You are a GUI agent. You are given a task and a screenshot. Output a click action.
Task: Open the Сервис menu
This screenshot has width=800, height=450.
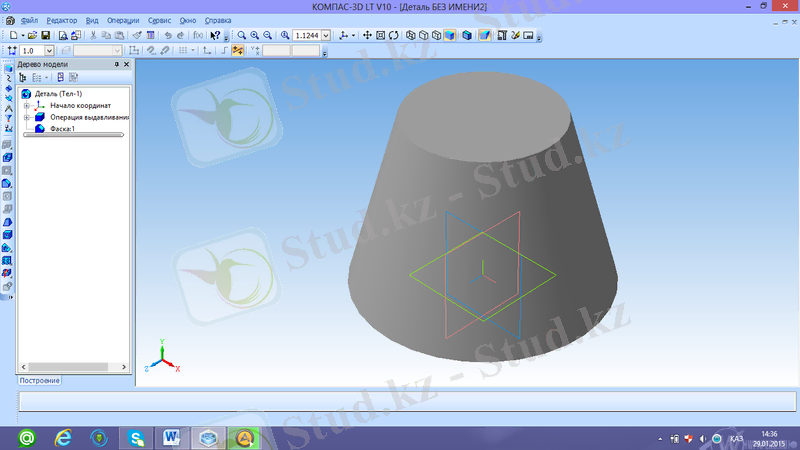pyautogui.click(x=158, y=20)
